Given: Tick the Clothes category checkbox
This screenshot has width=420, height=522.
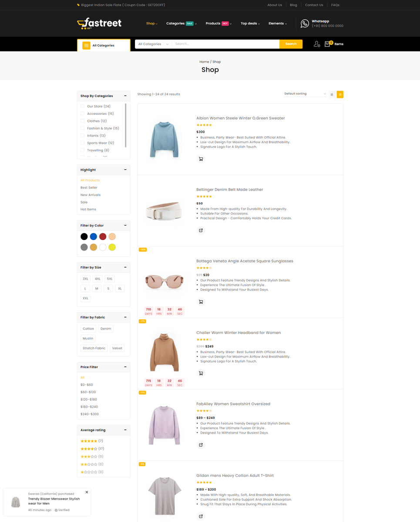Looking at the screenshot, I should click(82, 121).
